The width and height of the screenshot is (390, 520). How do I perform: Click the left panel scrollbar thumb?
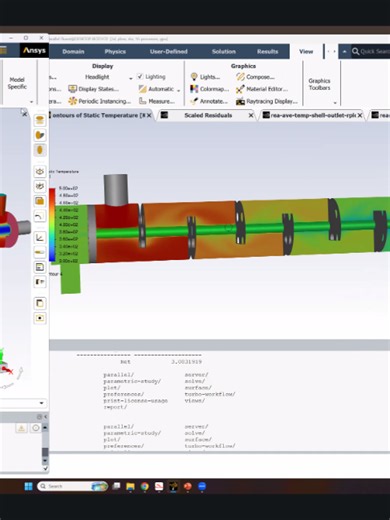point(45,452)
